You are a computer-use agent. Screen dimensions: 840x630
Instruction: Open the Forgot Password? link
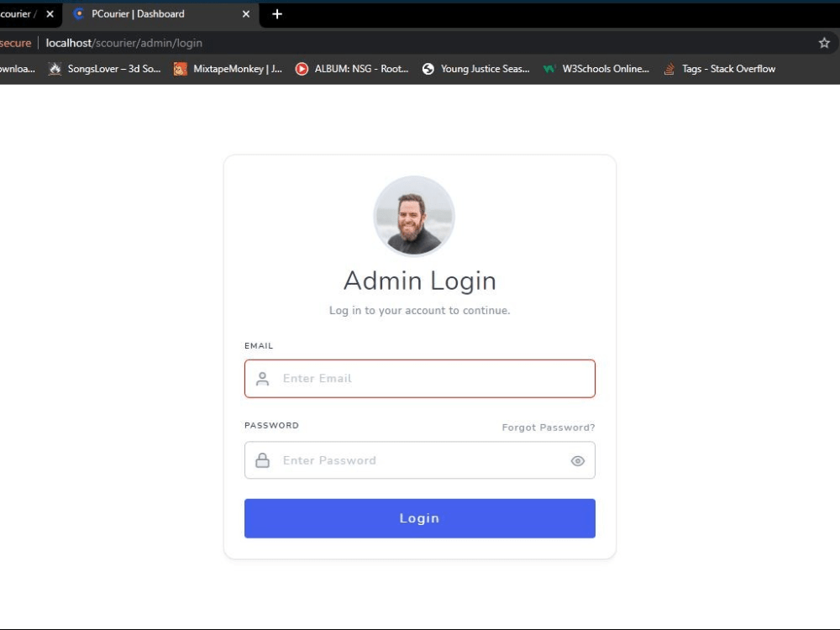[548, 428]
